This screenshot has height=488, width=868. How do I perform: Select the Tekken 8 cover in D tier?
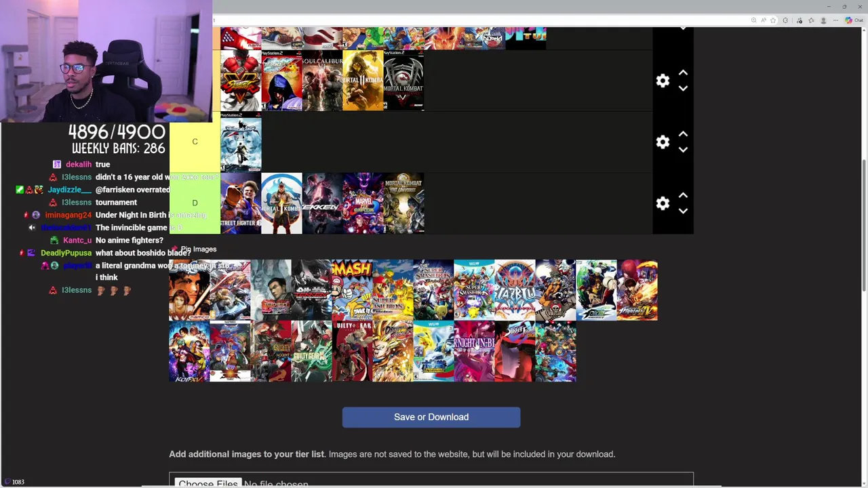(x=322, y=203)
